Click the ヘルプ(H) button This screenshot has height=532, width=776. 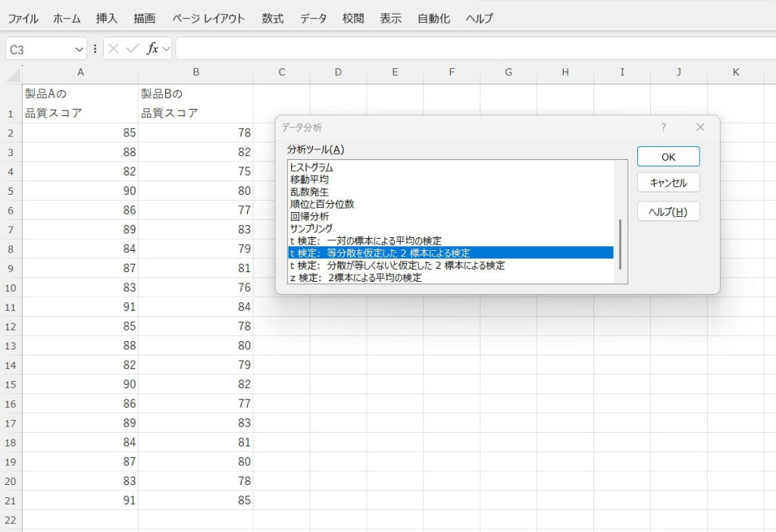[x=668, y=211]
